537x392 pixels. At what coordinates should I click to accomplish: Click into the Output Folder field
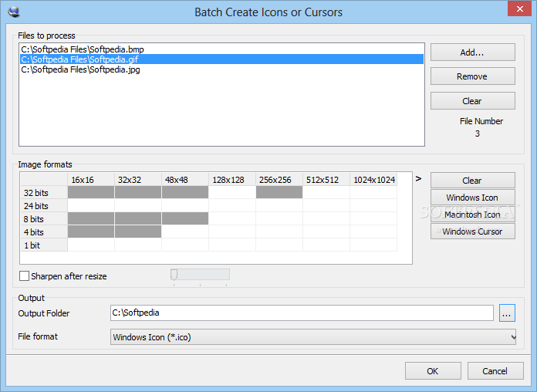(302, 313)
